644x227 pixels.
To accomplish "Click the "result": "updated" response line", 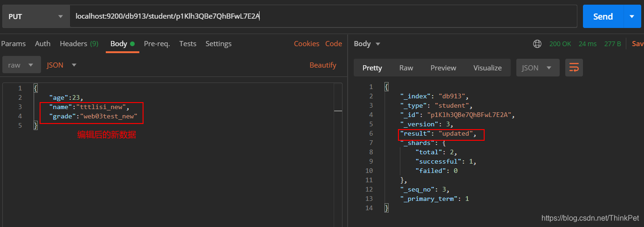I will click(x=439, y=134).
